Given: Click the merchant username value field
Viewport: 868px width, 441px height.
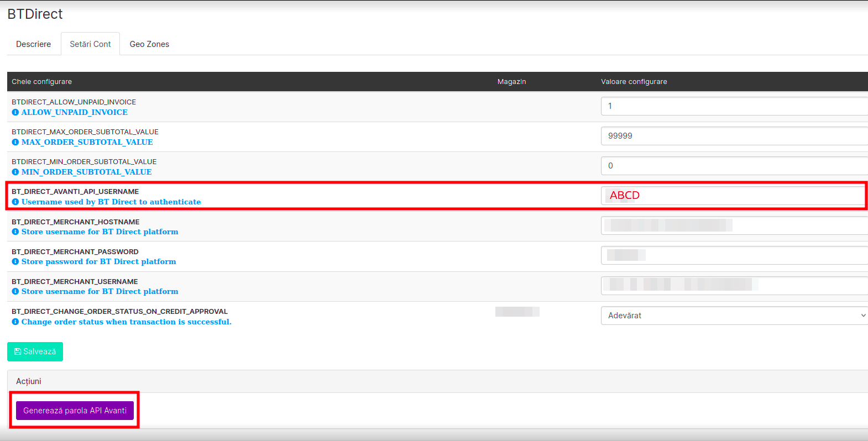Looking at the screenshot, I should tap(734, 285).
